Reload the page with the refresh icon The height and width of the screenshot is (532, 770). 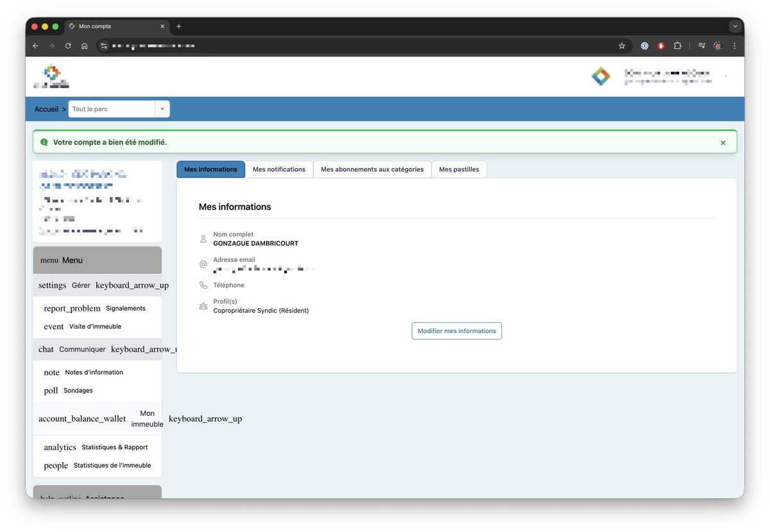pos(68,46)
